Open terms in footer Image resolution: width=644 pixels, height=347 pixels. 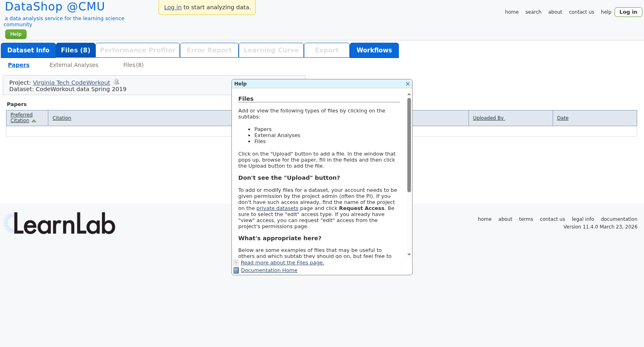[526, 219]
